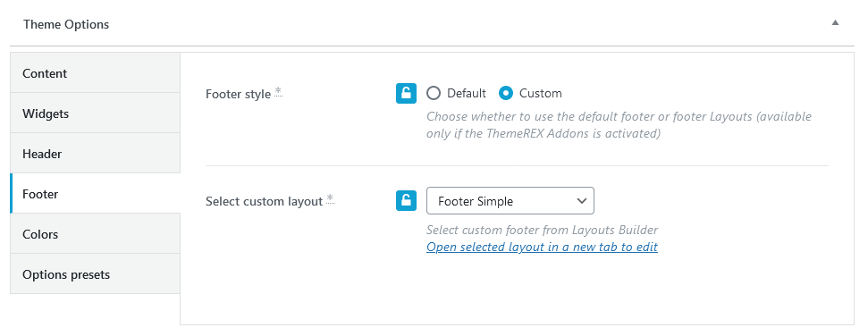Collapse the Theme Options panel arrow
The height and width of the screenshot is (336, 868).
click(835, 22)
